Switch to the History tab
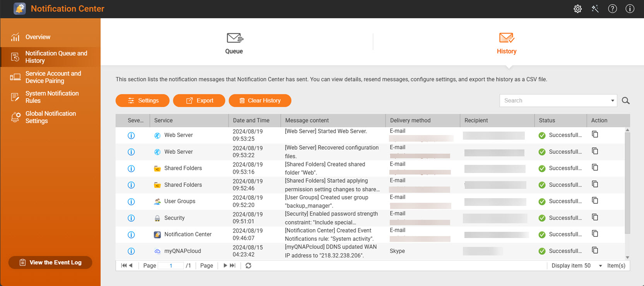The height and width of the screenshot is (286, 644). click(x=507, y=43)
